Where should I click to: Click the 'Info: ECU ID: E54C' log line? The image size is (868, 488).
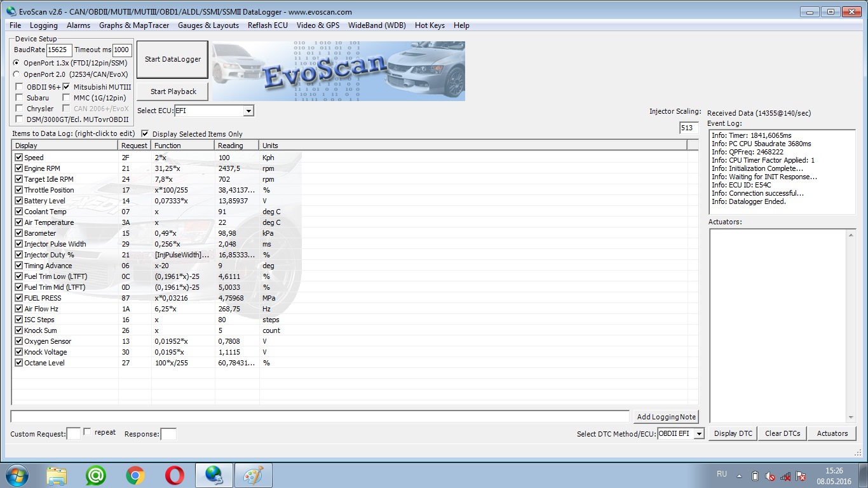tap(741, 185)
